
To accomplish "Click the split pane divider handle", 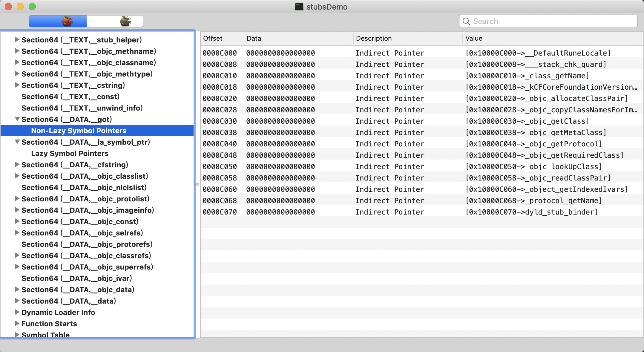I will (197, 184).
